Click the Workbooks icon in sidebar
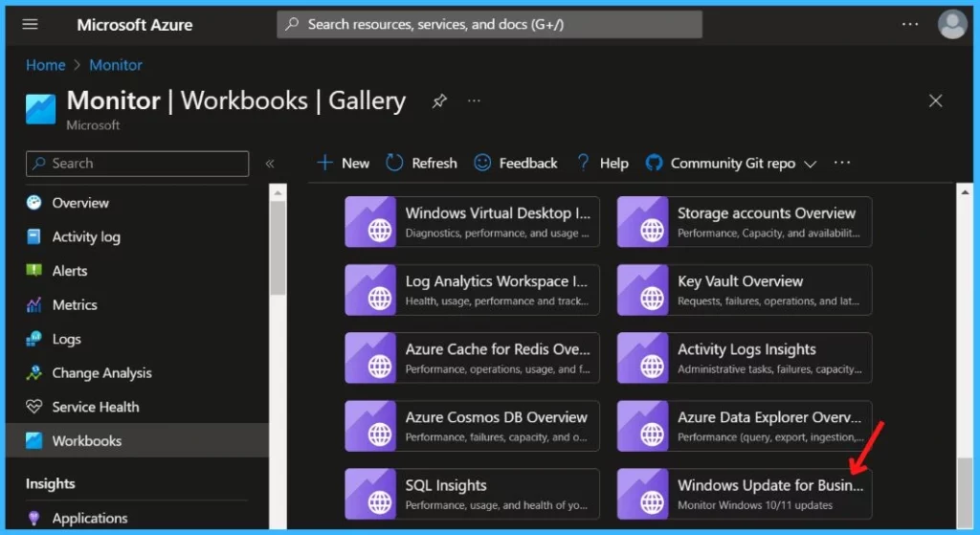The height and width of the screenshot is (535, 980). [x=33, y=440]
